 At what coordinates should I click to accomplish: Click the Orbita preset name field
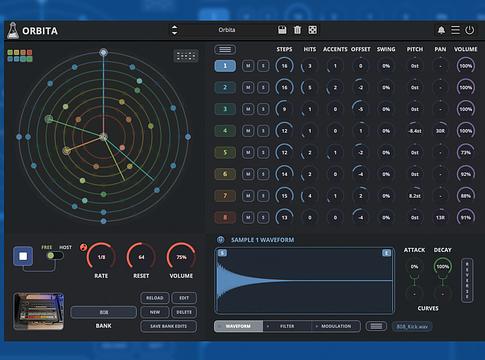(227, 30)
